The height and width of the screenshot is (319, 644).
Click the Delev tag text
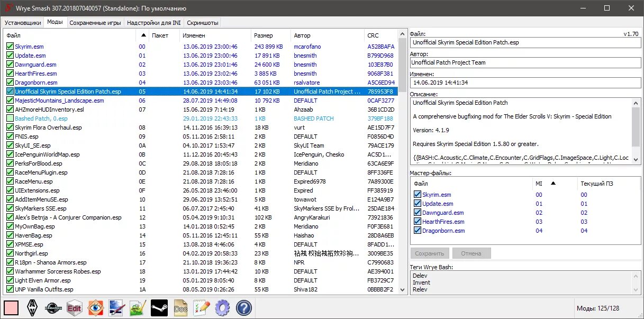pos(420,275)
